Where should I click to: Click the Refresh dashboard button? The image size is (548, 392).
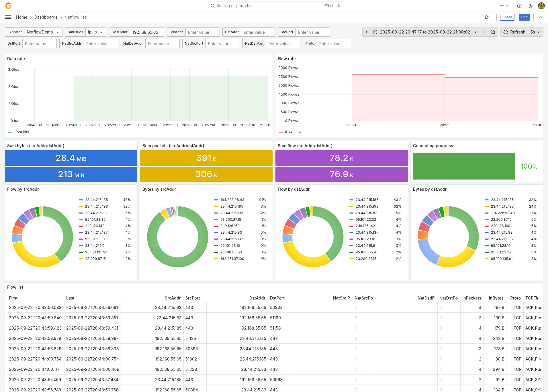(x=514, y=32)
